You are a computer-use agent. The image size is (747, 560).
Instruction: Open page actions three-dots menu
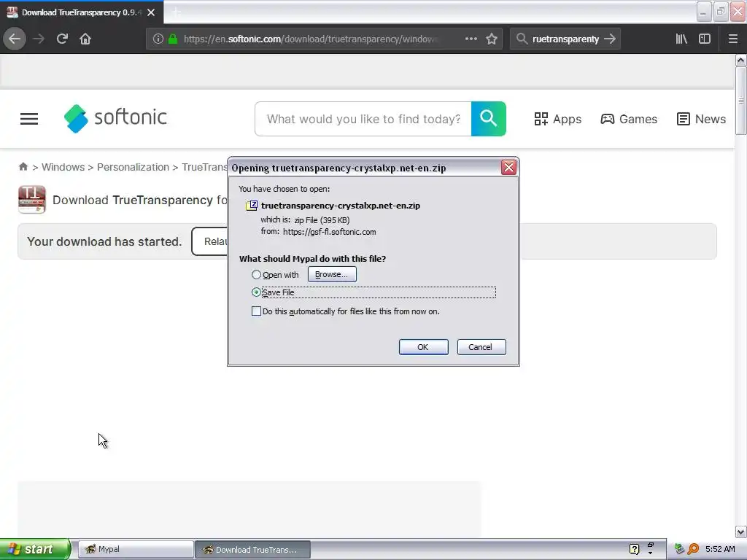click(x=471, y=39)
